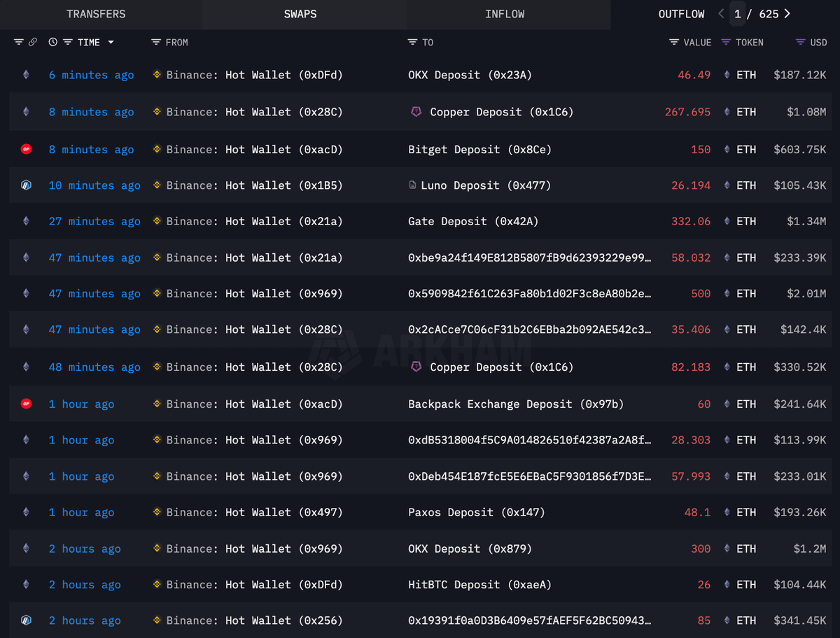Click Arbitrum chain icon in Luno Deposit row

pyautogui.click(x=26, y=185)
